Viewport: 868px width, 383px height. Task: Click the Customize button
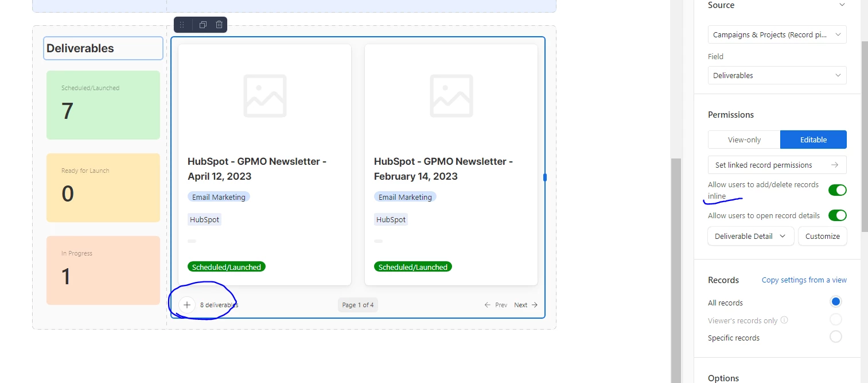[822, 236]
